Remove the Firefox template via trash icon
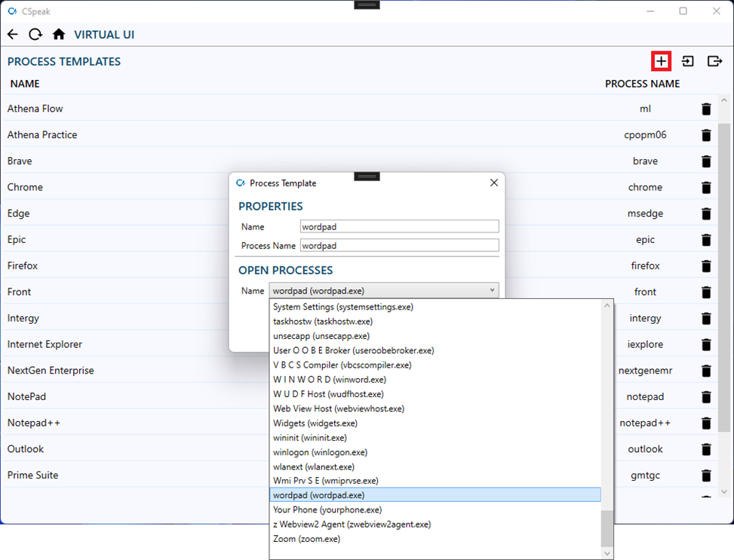 click(706, 266)
